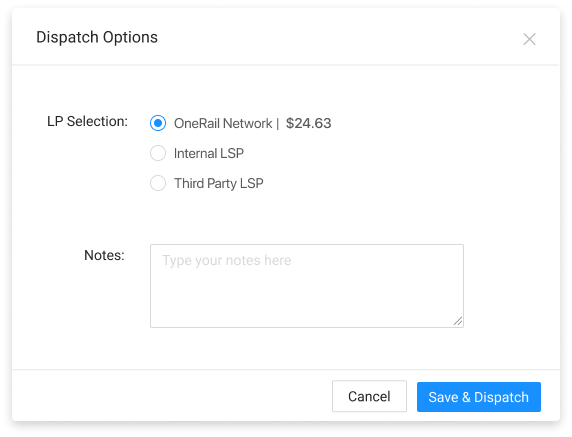This screenshot has width=572, height=437.
Task: Click the Internal LSP label text
Action: pyautogui.click(x=209, y=153)
